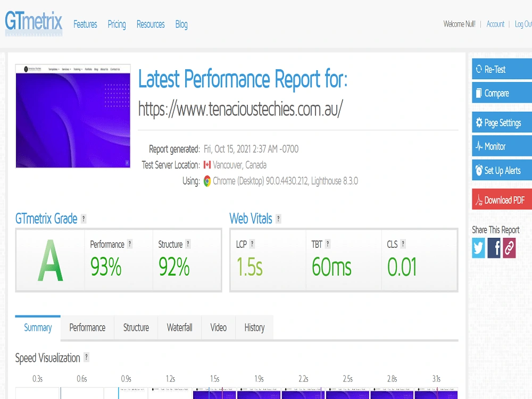
Task: Switch to the Structure tab
Action: pyautogui.click(x=136, y=328)
